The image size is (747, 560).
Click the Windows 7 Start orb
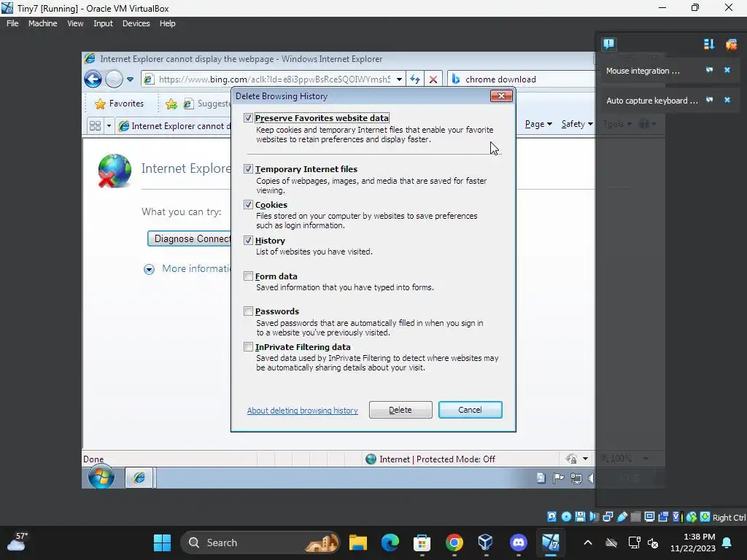coord(101,477)
